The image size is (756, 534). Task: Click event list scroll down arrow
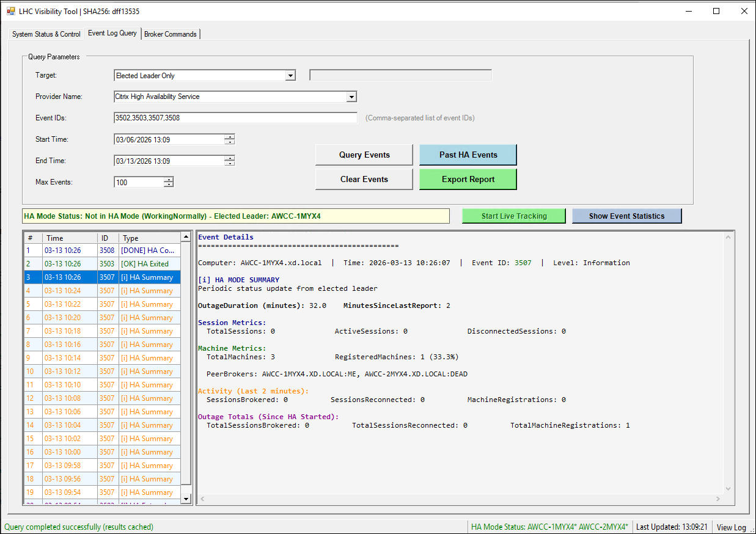(186, 499)
